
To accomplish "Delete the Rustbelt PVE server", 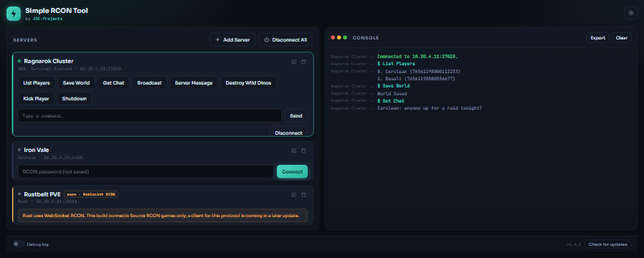I will tap(303, 195).
